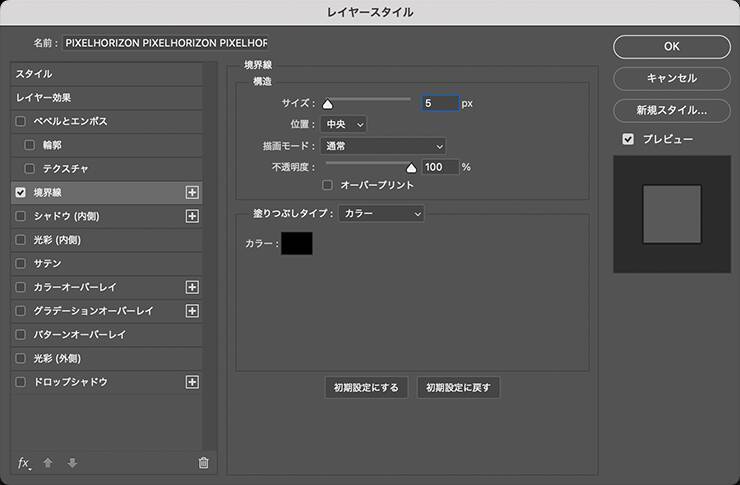Open the 描画モード dropdown
The image size is (740, 485).
tap(383, 146)
